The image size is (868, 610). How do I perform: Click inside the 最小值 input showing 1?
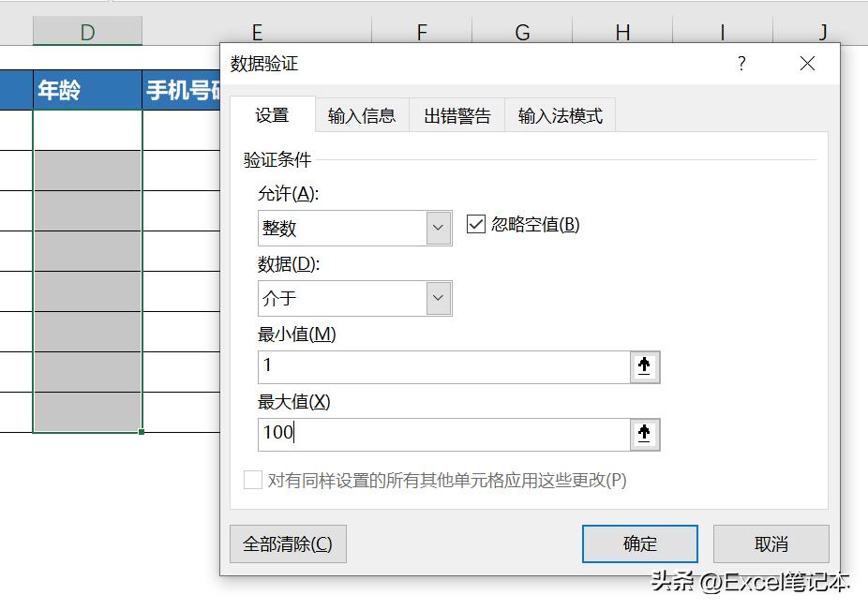pyautogui.click(x=422, y=366)
